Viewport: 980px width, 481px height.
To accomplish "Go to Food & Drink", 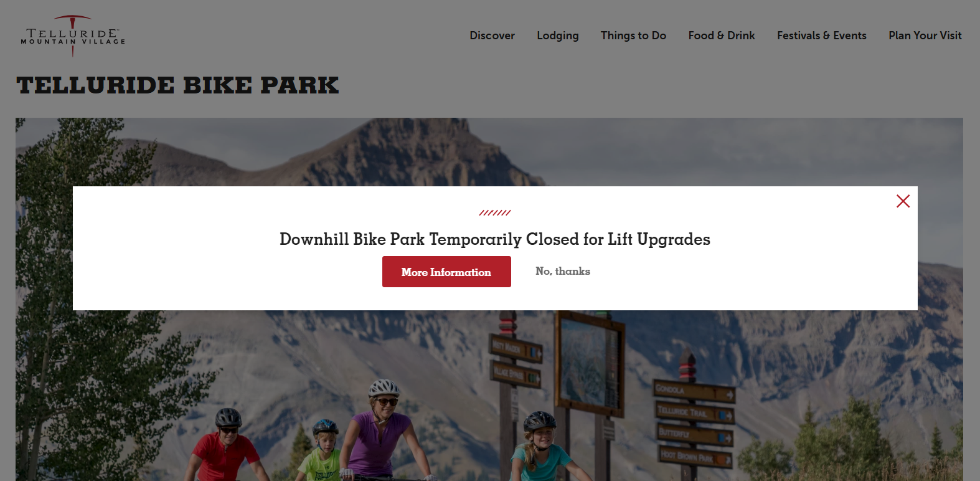I will click(722, 36).
